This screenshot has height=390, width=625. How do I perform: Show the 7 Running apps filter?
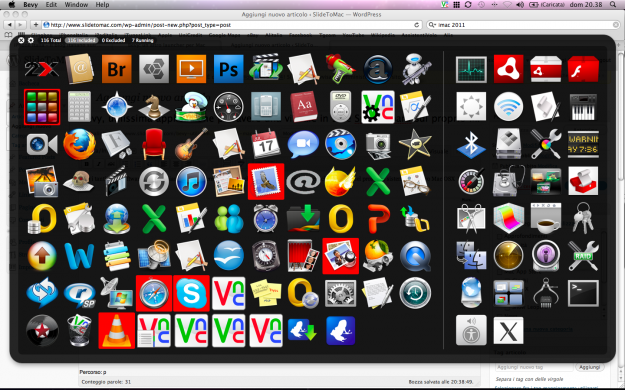pos(142,40)
